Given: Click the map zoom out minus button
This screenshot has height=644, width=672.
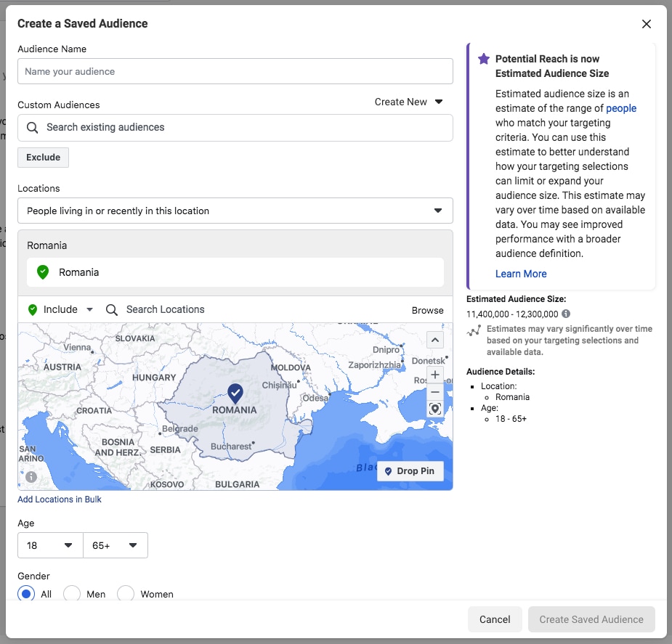Looking at the screenshot, I should coord(435,392).
